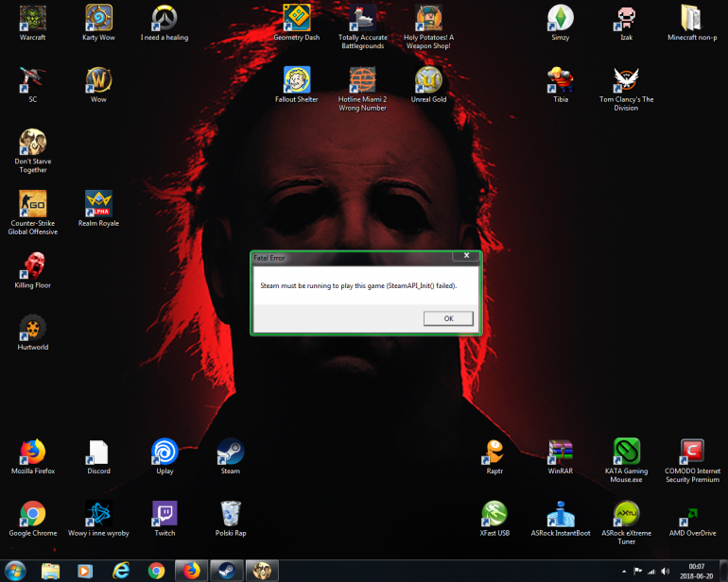This screenshot has width=728, height=582.
Task: Open the Windows Start menu
Action: point(15,571)
